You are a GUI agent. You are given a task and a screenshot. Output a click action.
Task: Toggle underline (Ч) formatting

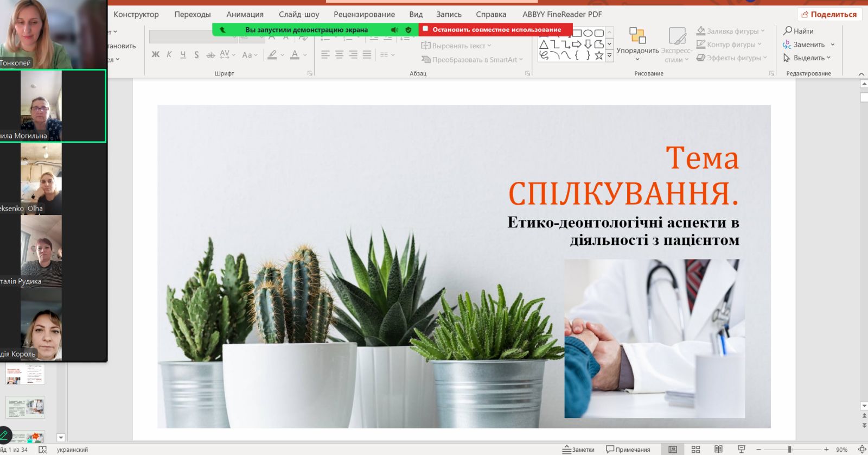[183, 54]
